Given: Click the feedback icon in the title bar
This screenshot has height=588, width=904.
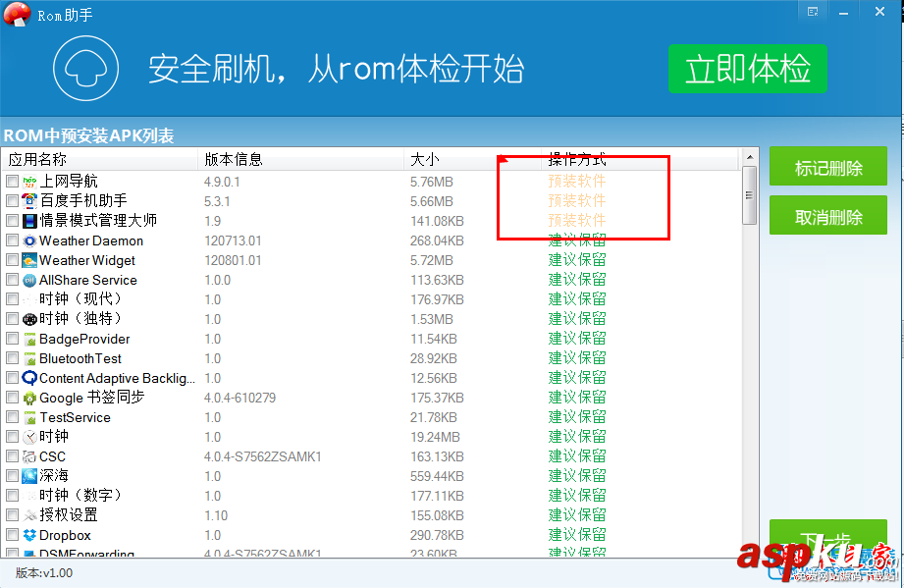Looking at the screenshot, I should pyautogui.click(x=812, y=11).
